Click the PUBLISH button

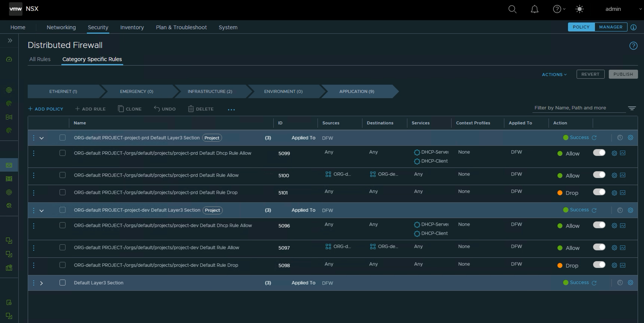point(623,74)
